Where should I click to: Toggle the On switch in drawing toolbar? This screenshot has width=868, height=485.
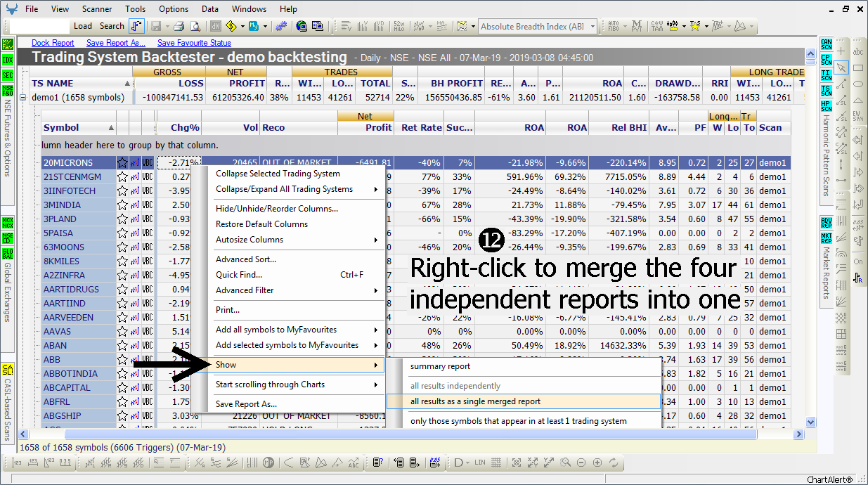point(858,262)
